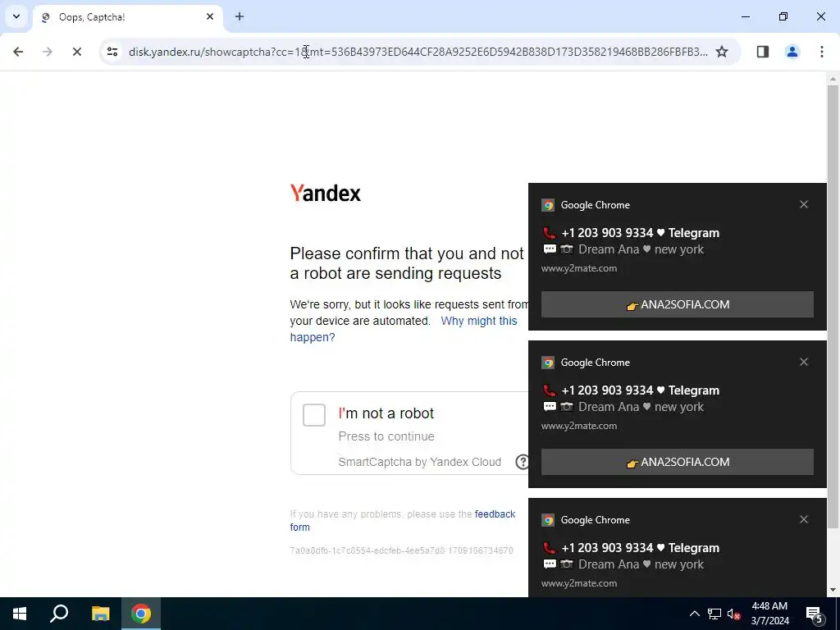Open the clock showing 4:48 AM
The height and width of the screenshot is (630, 840).
pos(769,614)
